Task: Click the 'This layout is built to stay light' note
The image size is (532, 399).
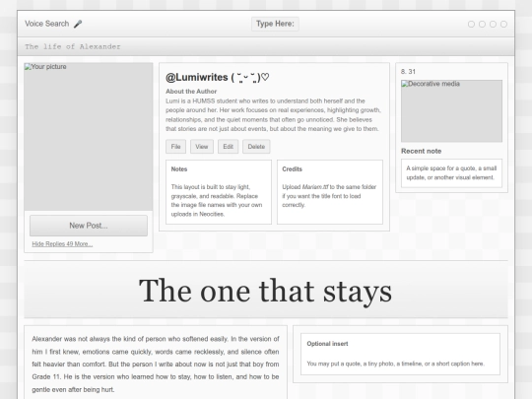Action: 217,201
